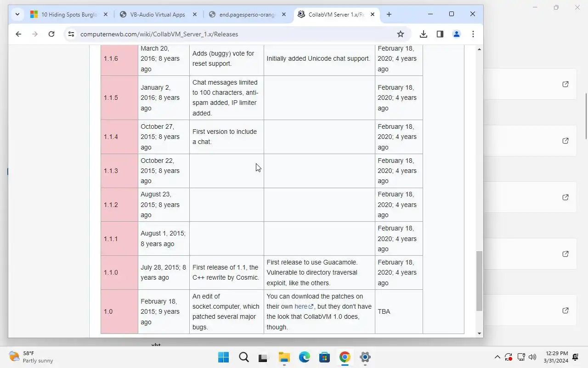588x368 pixels.
Task: Go back to previous page
Action: tap(18, 34)
